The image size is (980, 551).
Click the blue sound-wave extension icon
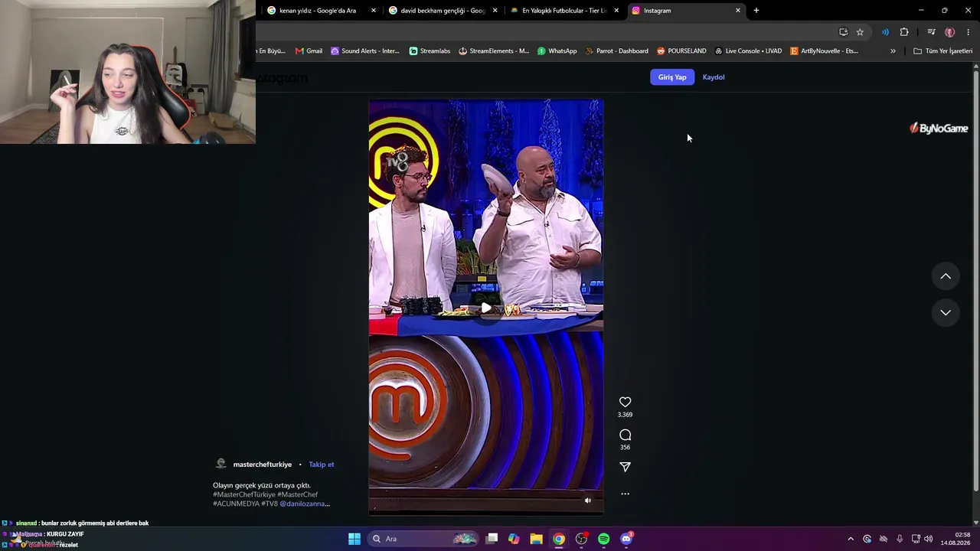885,32
